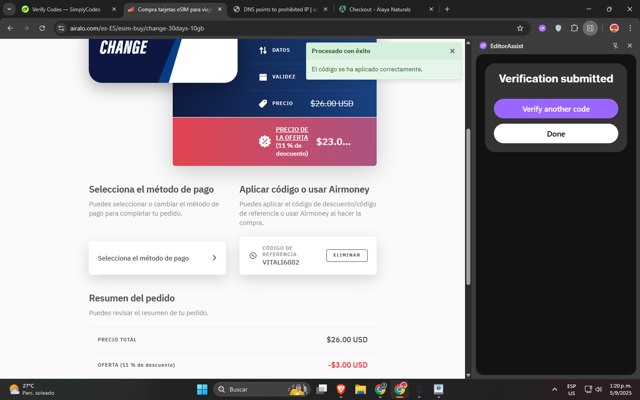Click the DATOS arrows icon
The width and height of the screenshot is (640, 400).
[263, 50]
